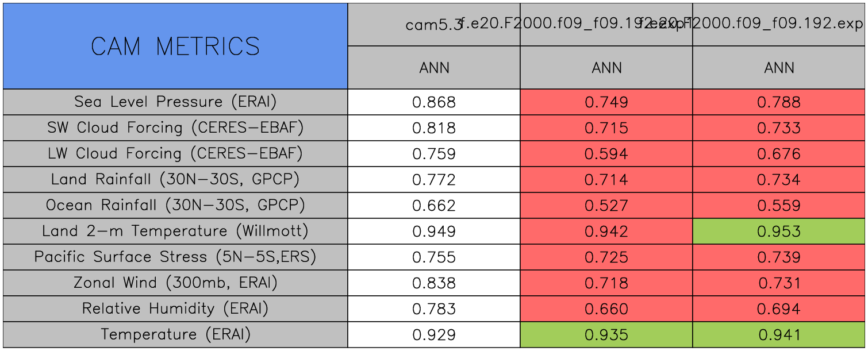Click the Zonal Wind (300mb, ERAI) label
868x351 pixels.
pyautogui.click(x=175, y=283)
